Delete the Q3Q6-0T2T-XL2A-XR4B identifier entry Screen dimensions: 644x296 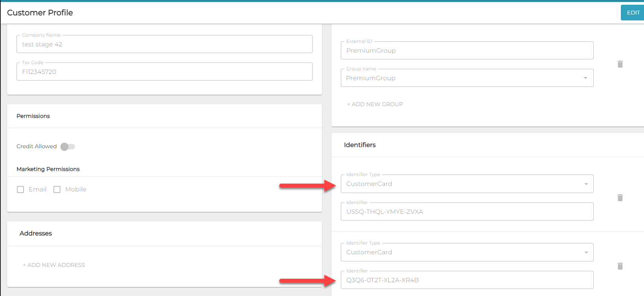point(620,266)
